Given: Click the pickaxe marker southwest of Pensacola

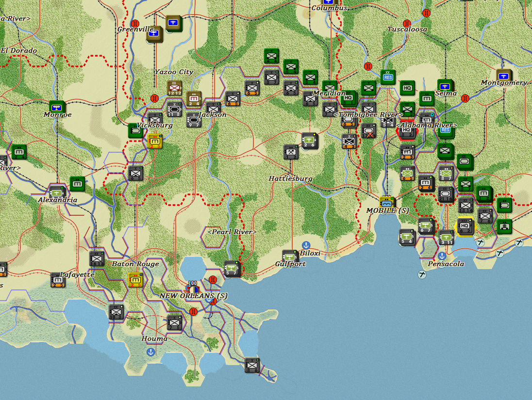Looking at the screenshot, I should tap(422, 274).
